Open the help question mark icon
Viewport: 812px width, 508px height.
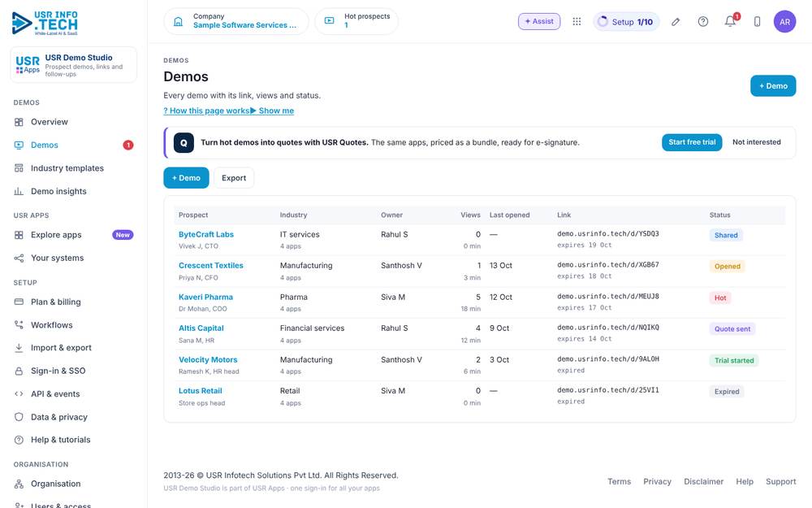point(702,21)
